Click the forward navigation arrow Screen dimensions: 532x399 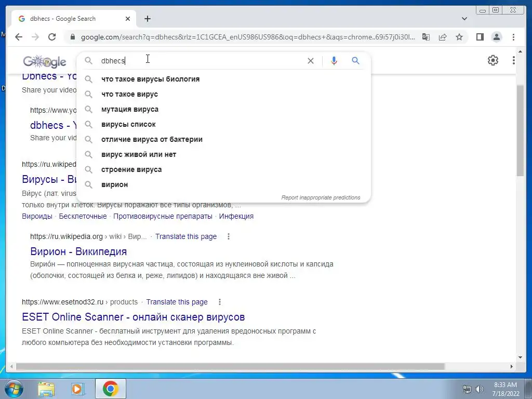(x=35, y=37)
